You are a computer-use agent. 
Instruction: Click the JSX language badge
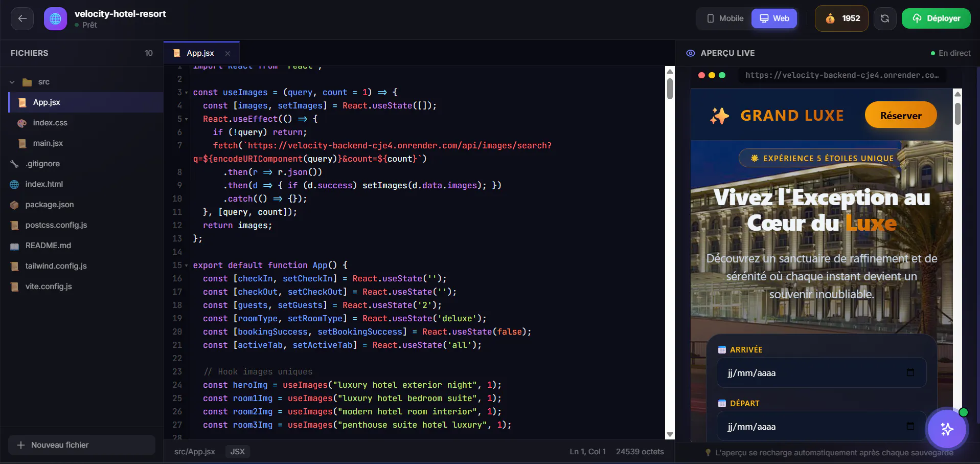tap(238, 452)
